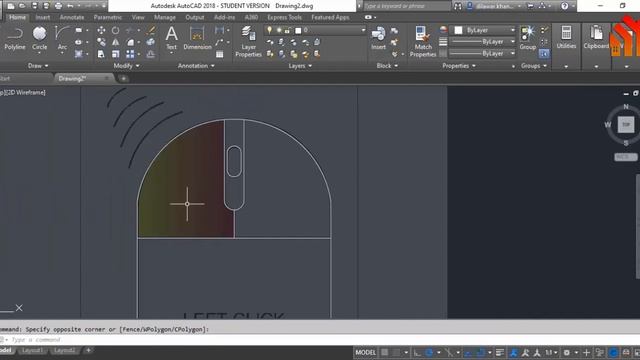Viewport: 640px width, 360px height.
Task: Open the Utilities panel
Action: (x=566, y=38)
